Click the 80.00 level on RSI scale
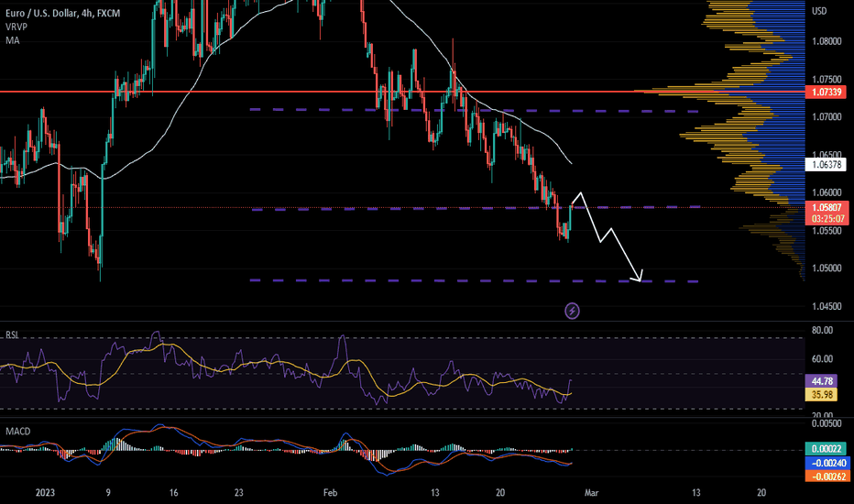Viewport: 854px width, 504px height. point(823,330)
